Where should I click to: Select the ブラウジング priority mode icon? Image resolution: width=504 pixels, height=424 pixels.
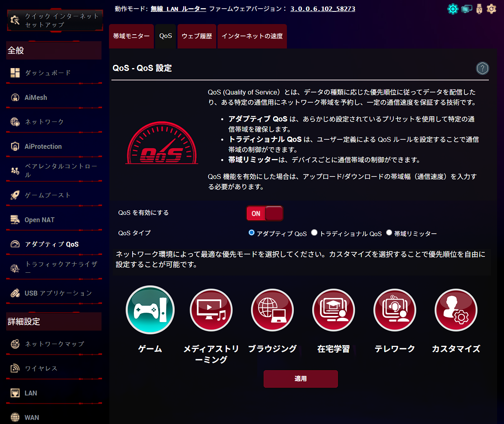(272, 310)
